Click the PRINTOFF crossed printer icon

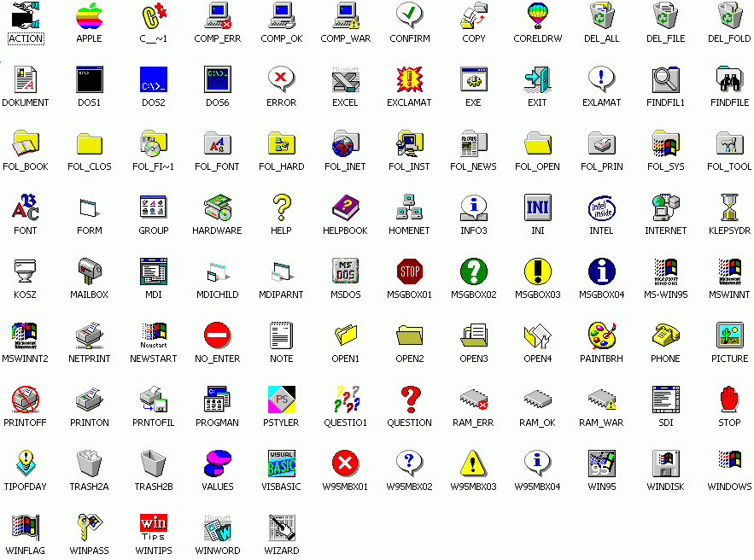(x=26, y=399)
